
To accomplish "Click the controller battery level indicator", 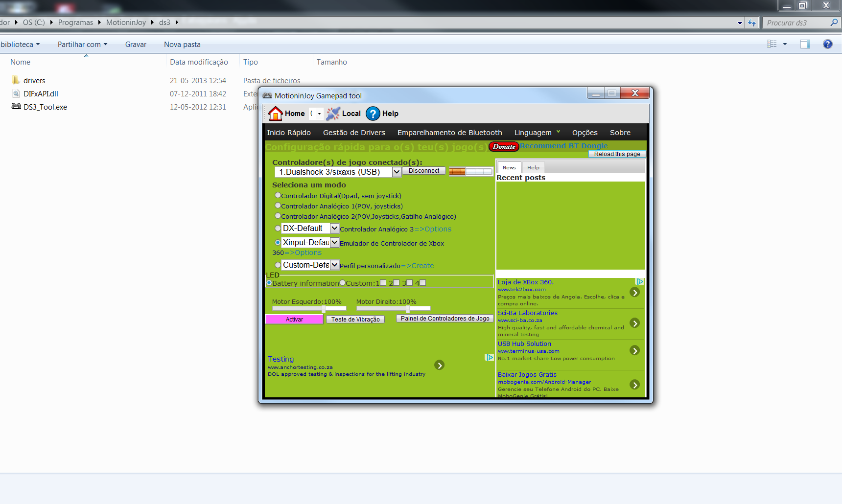I will (x=470, y=171).
